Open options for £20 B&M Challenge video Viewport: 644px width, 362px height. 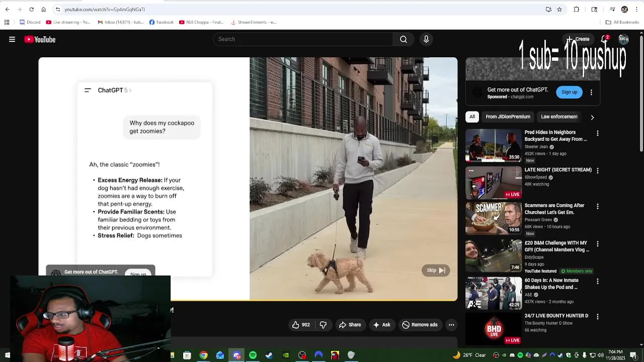pos(598,244)
